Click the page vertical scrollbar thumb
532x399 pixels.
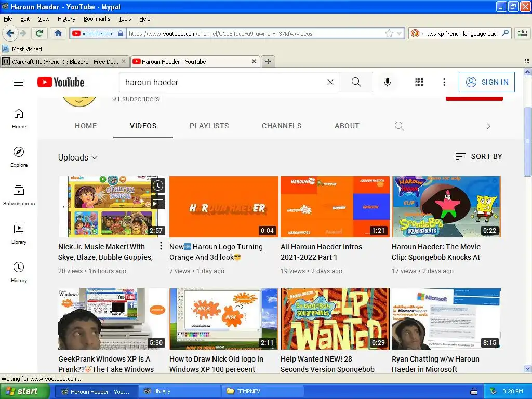[527, 141]
